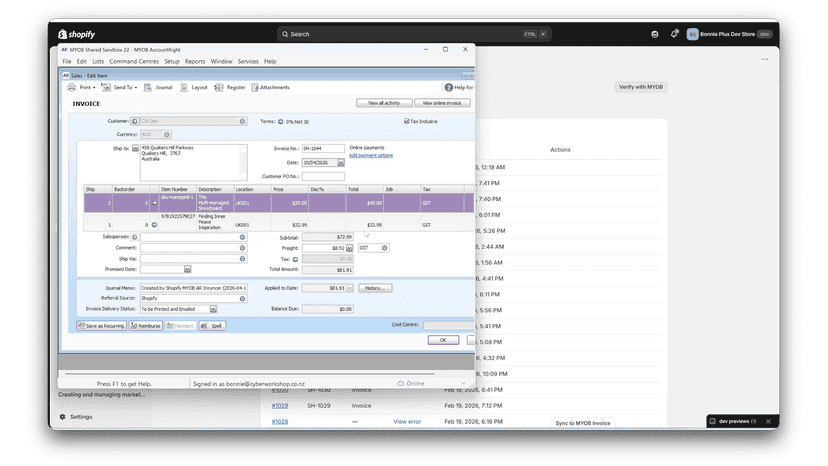This screenshot has width=828, height=466.
Task: Click the View all activity button
Action: pyautogui.click(x=384, y=103)
